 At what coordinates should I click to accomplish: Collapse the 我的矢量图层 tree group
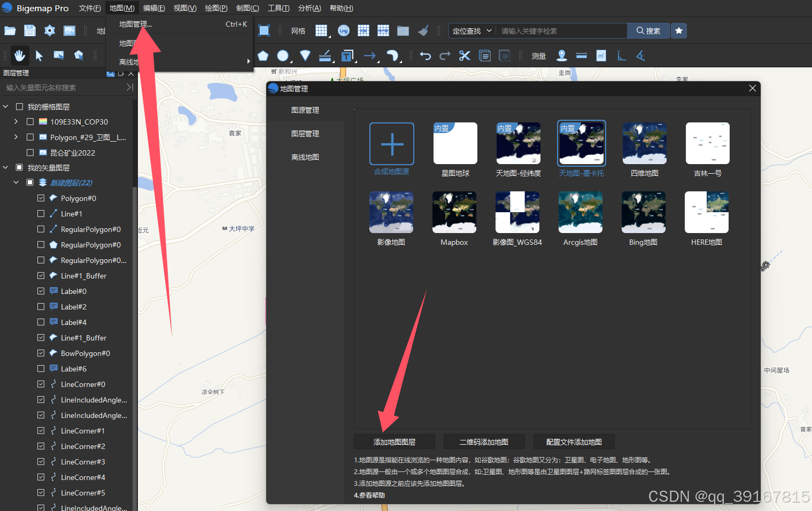point(5,167)
